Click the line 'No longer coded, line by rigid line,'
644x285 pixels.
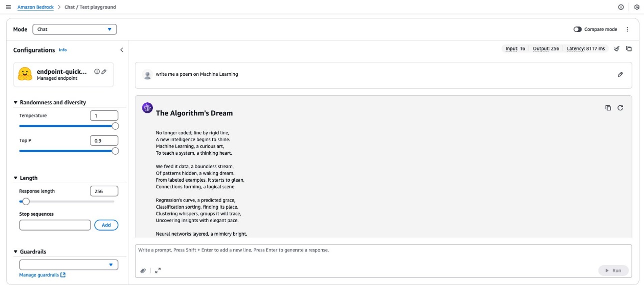(192, 133)
